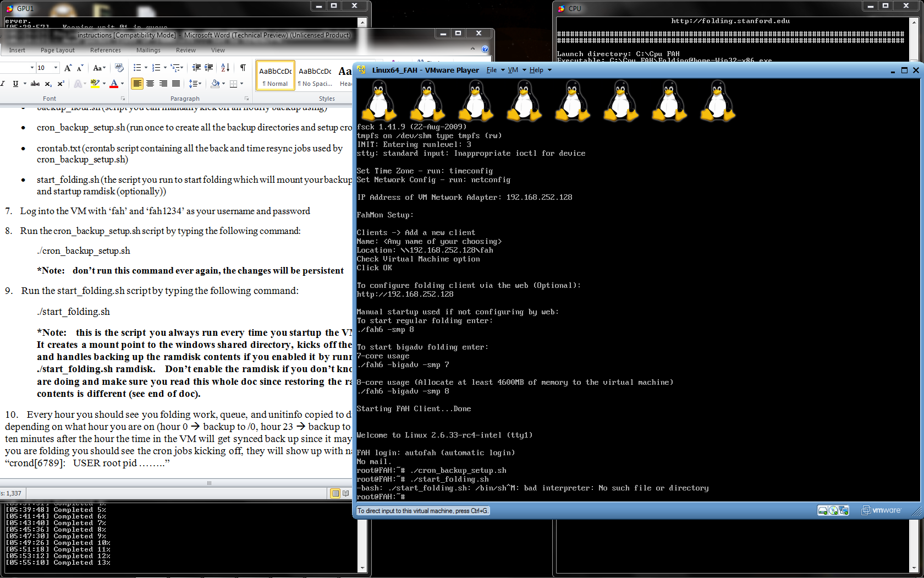Click the VMware CD/DVD drive status icon
The height and width of the screenshot is (578, 924).
point(833,510)
